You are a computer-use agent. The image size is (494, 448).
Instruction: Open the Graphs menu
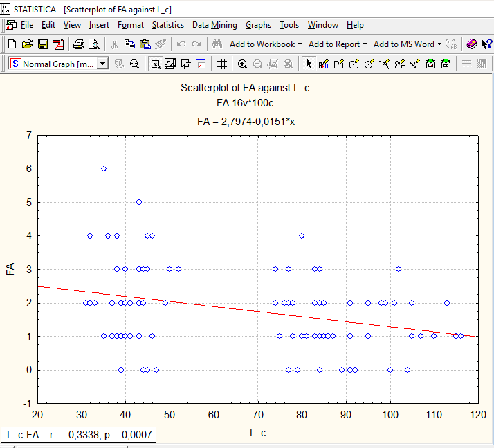258,25
